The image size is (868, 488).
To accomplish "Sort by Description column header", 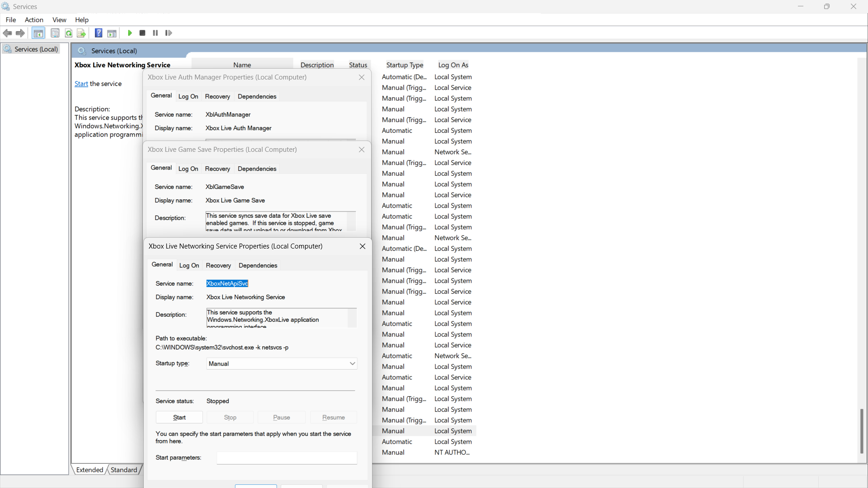I will (317, 65).
